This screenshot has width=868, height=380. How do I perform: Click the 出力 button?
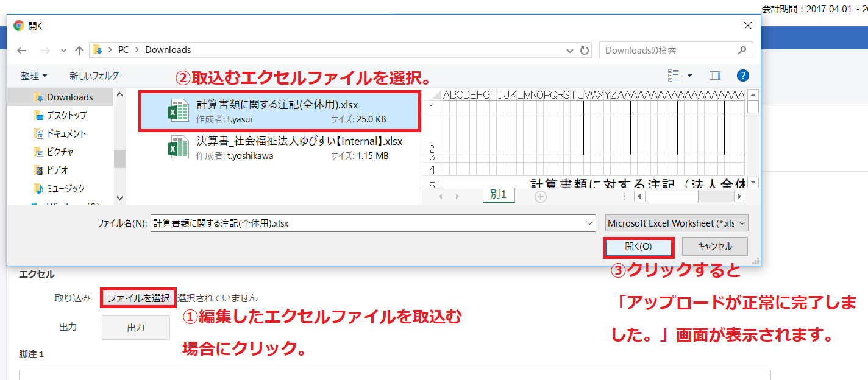pyautogui.click(x=136, y=328)
